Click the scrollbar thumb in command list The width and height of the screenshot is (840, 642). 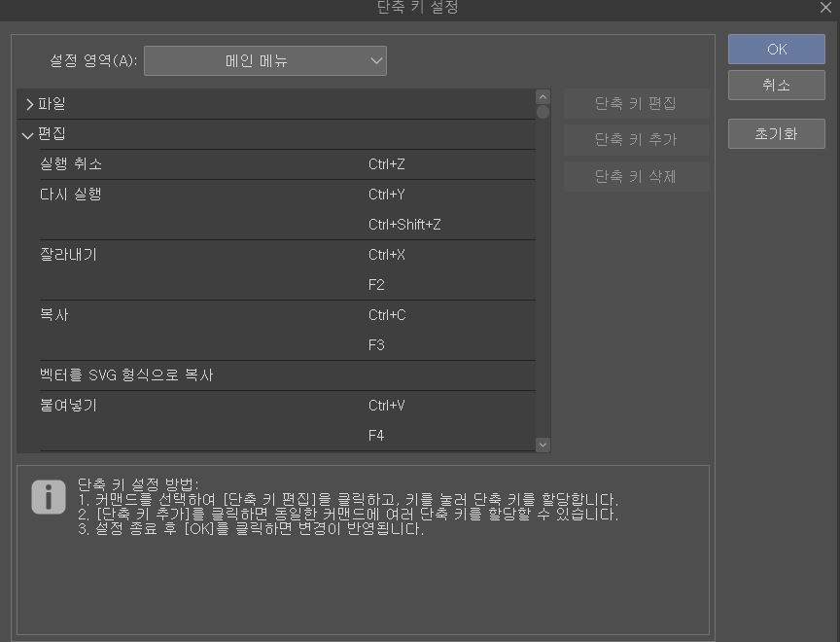(x=542, y=112)
